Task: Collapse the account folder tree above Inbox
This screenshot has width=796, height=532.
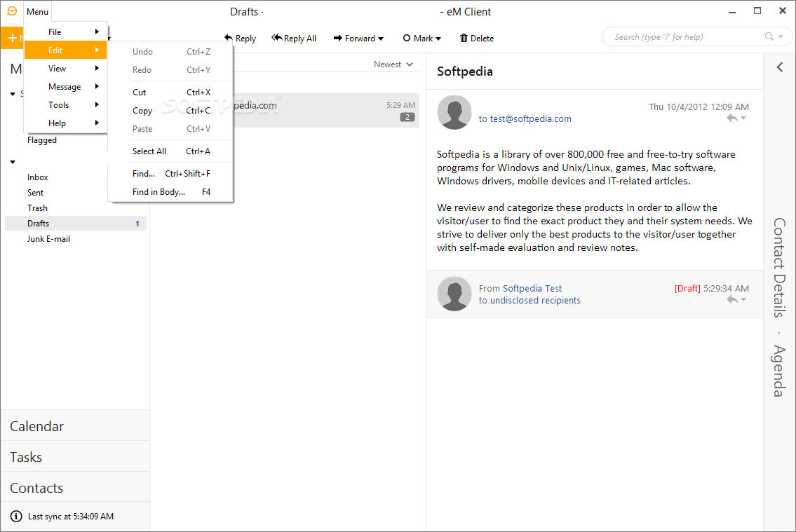Action: pyautogui.click(x=13, y=163)
